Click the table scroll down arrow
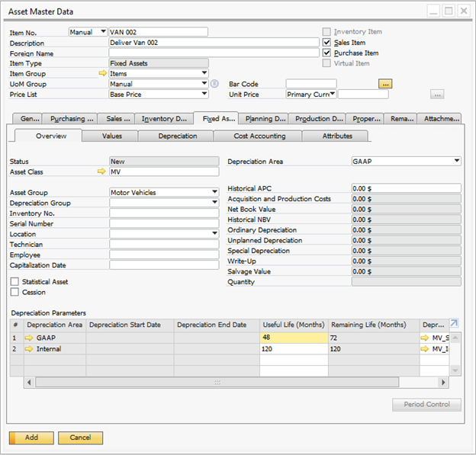Viewport: 476px width, 455px height. click(x=455, y=370)
